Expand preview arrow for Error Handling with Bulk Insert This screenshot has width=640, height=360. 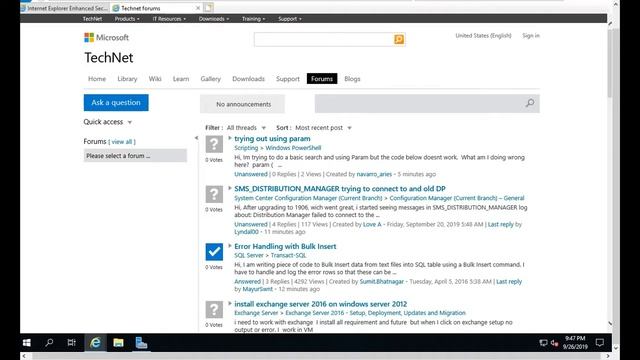tap(230, 246)
